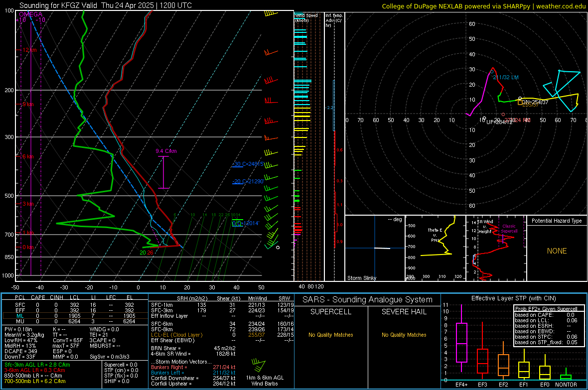Viewport: 588px width, 390px height.
Task: Click the SEVERE HAIL analogue heading
Action: pos(404,312)
